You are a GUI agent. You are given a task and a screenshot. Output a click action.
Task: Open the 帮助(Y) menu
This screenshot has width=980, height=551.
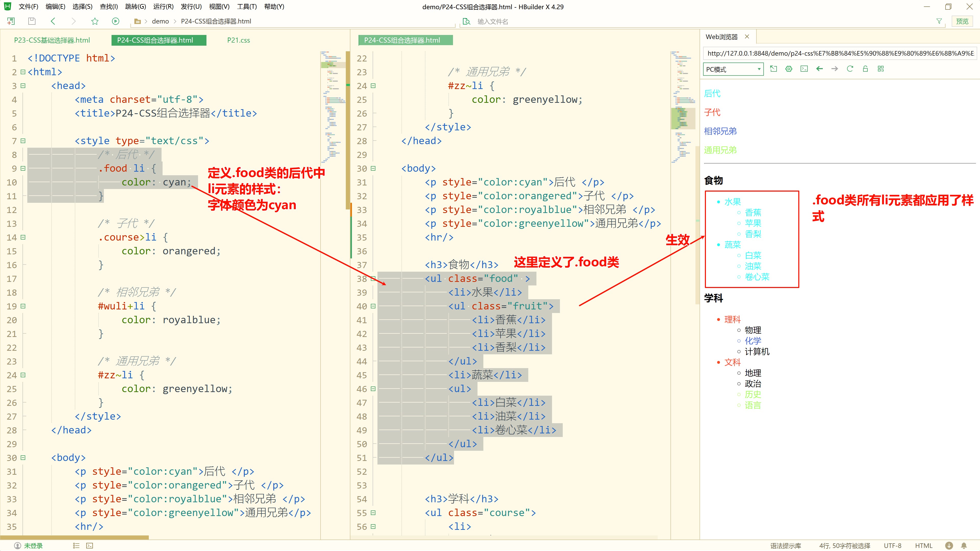pyautogui.click(x=274, y=6)
